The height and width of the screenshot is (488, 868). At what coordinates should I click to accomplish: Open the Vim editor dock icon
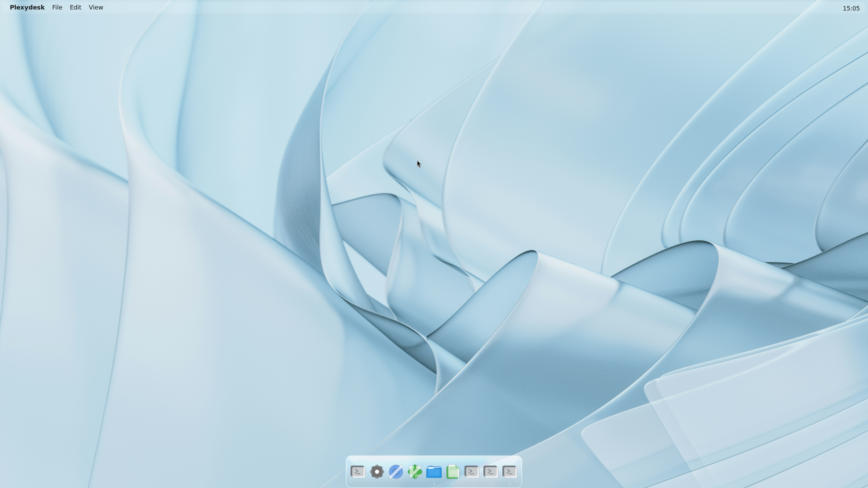(415, 471)
